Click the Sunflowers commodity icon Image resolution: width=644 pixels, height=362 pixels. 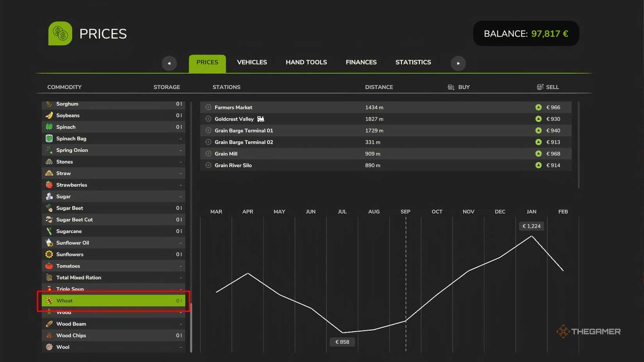pyautogui.click(x=49, y=254)
